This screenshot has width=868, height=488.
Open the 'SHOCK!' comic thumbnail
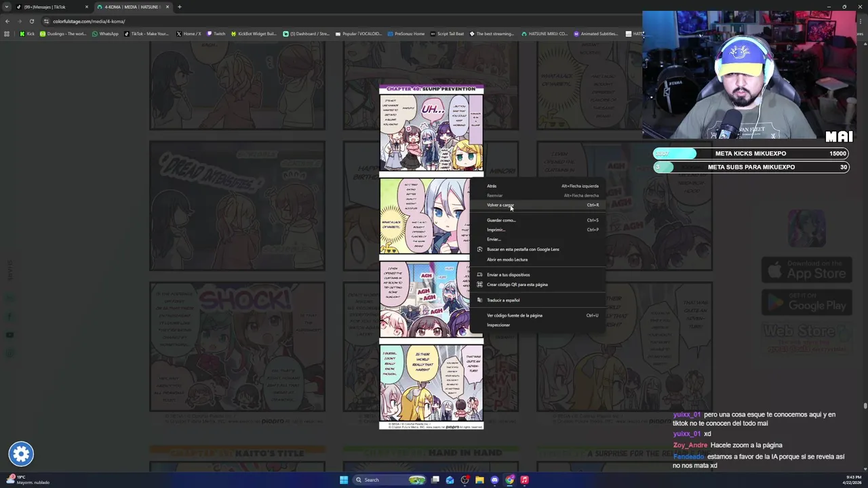[237, 347]
